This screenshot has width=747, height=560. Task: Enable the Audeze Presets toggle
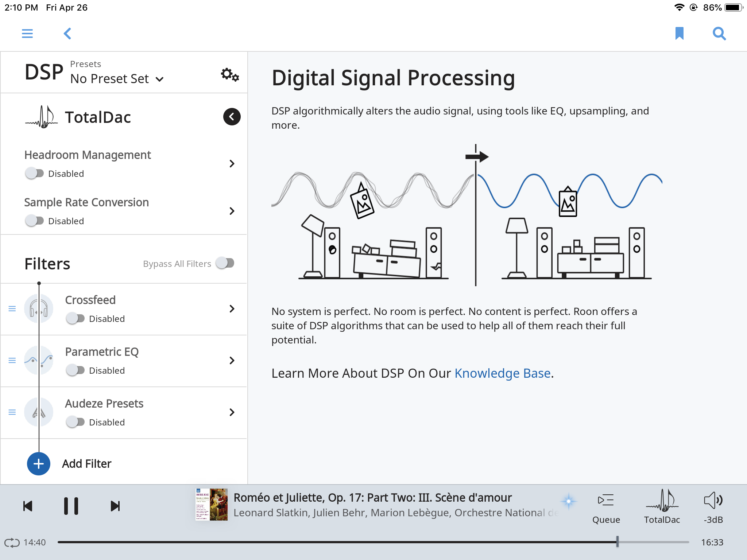76,422
